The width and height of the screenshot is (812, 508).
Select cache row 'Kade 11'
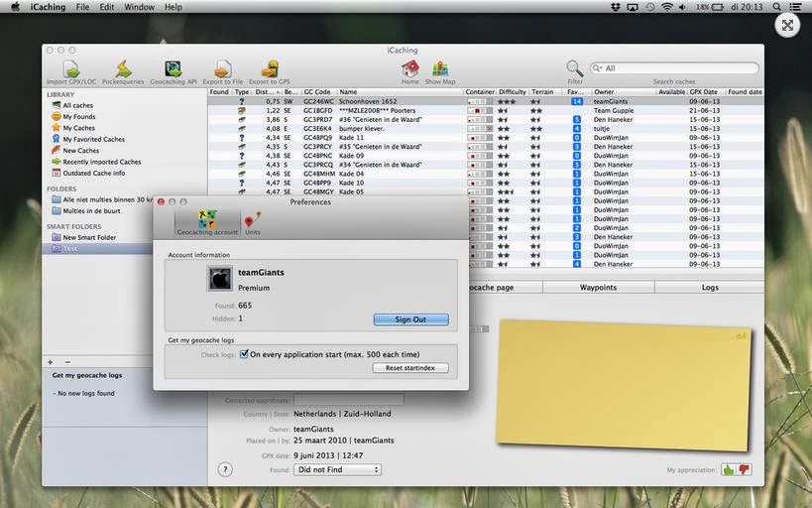tap(485, 138)
